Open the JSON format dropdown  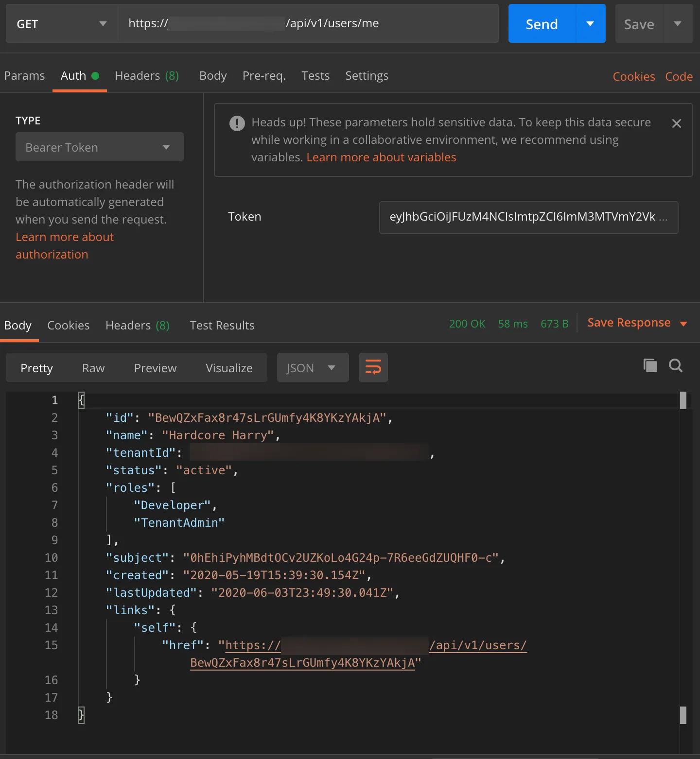(x=313, y=367)
